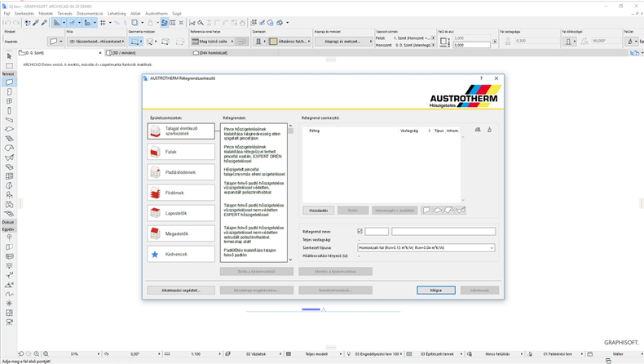Viewport: 644px width, 364px height.
Task: Open the Szerkesztés menu
Action: pyautogui.click(x=24, y=14)
